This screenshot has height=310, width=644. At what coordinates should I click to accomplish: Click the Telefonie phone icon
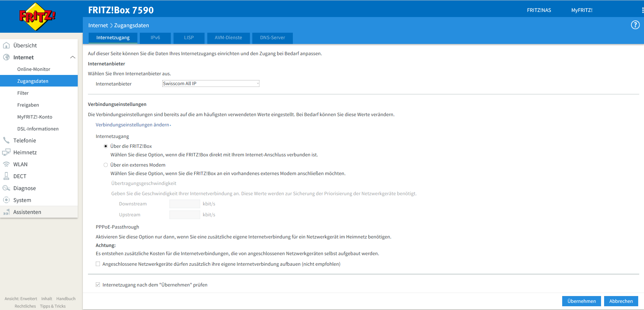coord(6,140)
